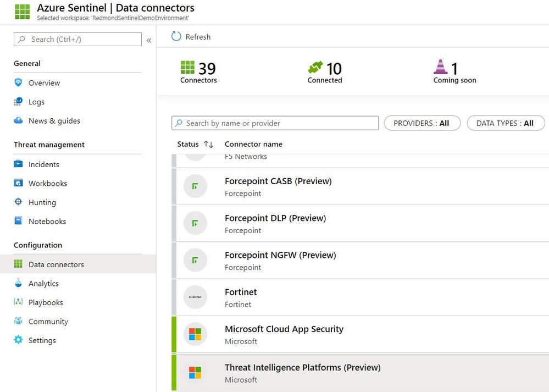Open Notebooks menu item

[47, 222]
